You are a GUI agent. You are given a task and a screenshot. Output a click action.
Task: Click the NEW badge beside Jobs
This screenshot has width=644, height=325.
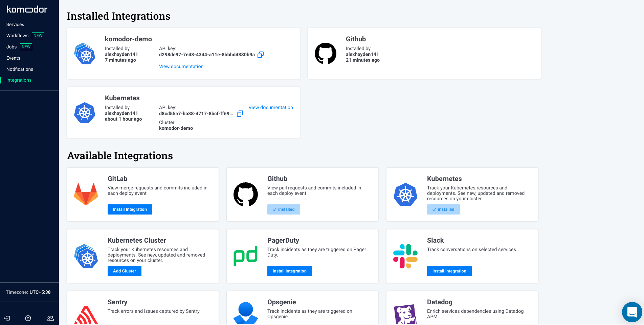click(x=26, y=47)
